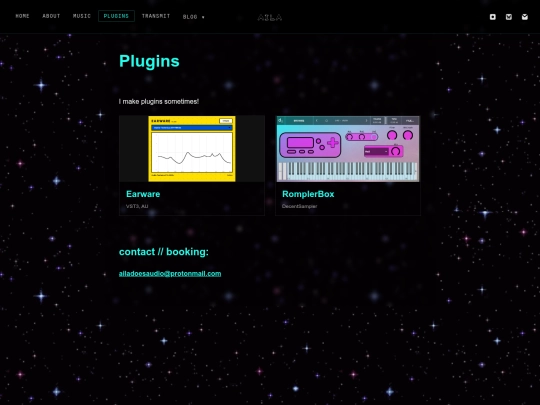Click the AILA site logo
This screenshot has height=405, width=540.
tap(270, 18)
